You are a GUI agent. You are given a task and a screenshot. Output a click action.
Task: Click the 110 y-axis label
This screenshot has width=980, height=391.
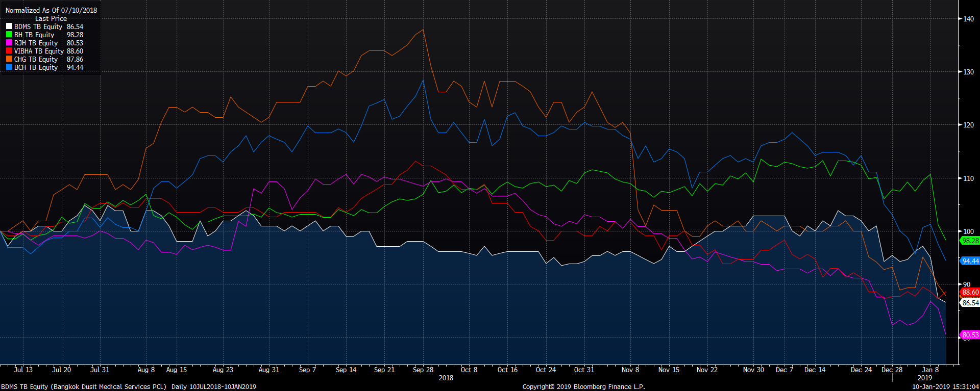click(968, 178)
